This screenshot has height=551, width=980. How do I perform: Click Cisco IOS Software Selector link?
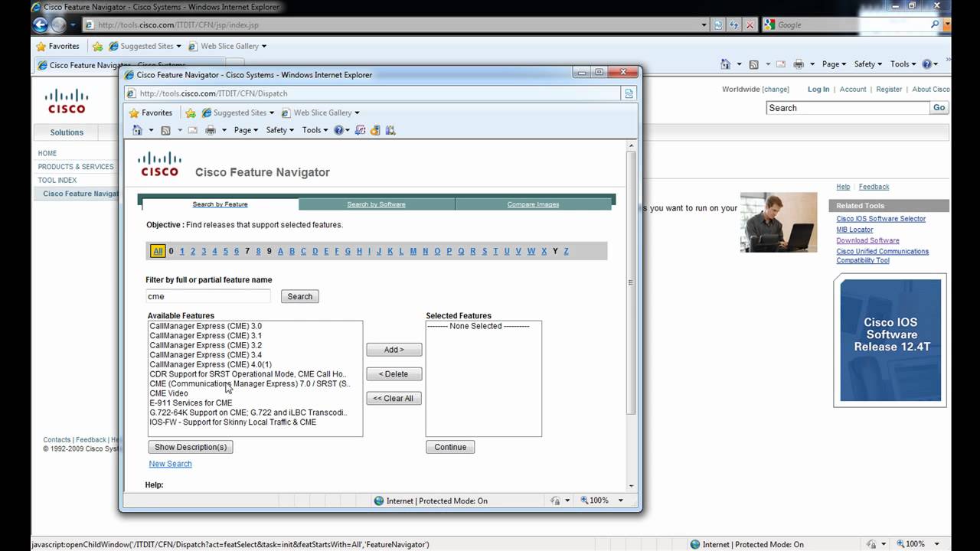tap(880, 219)
